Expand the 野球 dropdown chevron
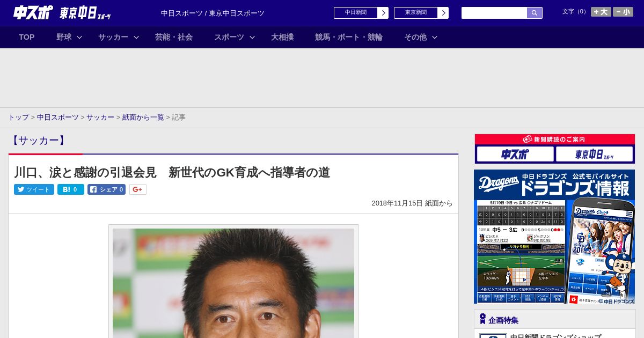 click(x=79, y=37)
